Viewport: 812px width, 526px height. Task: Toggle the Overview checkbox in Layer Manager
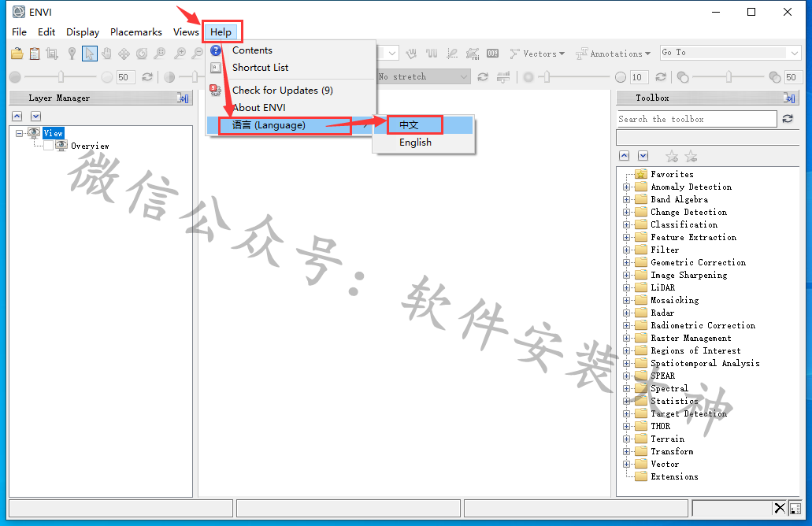click(49, 146)
